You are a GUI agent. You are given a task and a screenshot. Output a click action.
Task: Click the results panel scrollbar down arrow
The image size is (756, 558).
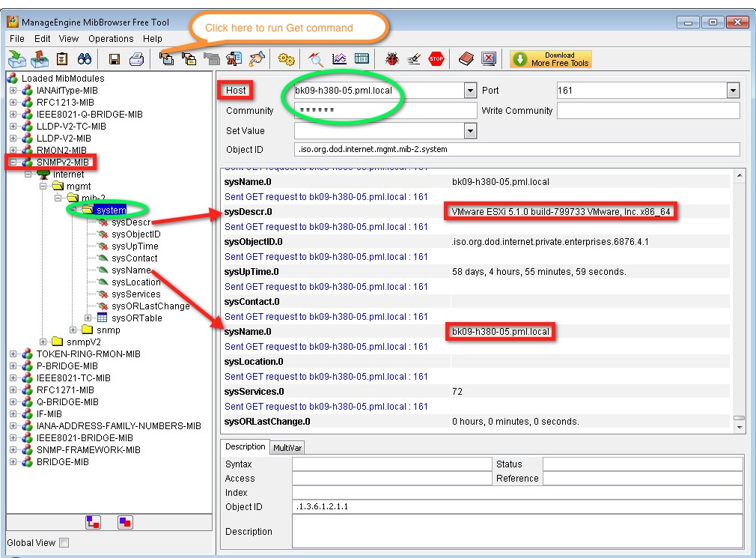coord(740,427)
